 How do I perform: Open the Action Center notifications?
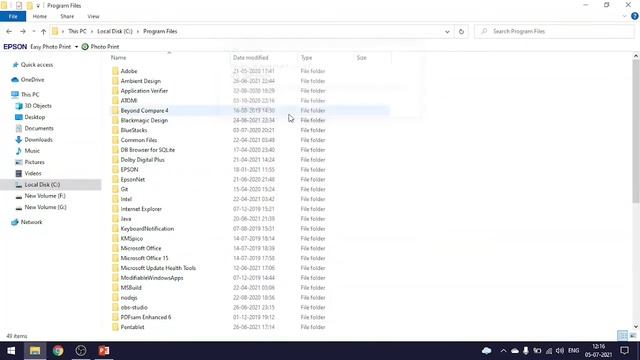coord(624,351)
